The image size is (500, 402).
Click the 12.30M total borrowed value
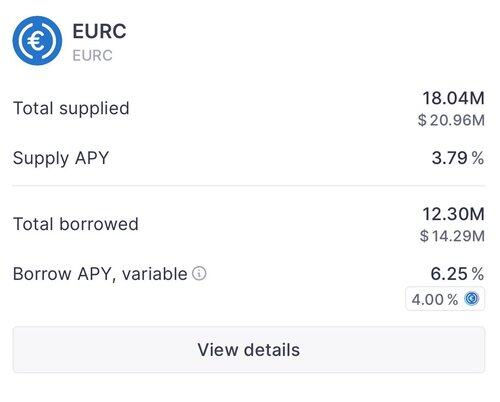453,214
